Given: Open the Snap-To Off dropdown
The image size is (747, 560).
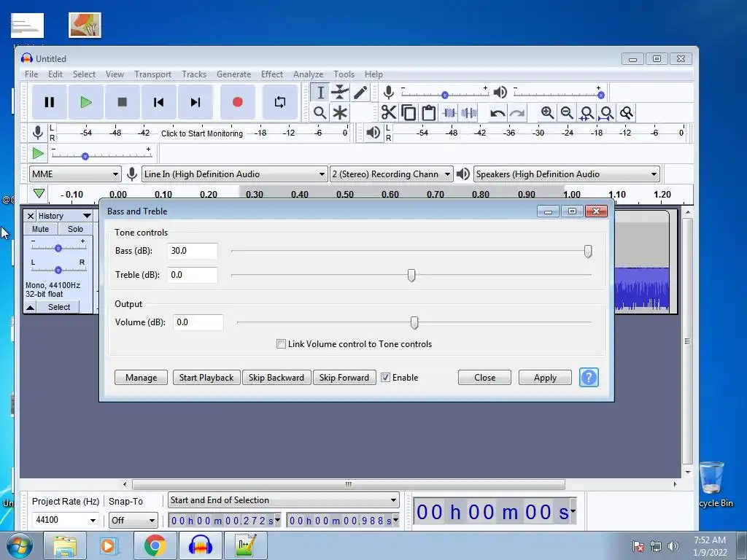Looking at the screenshot, I should [133, 520].
